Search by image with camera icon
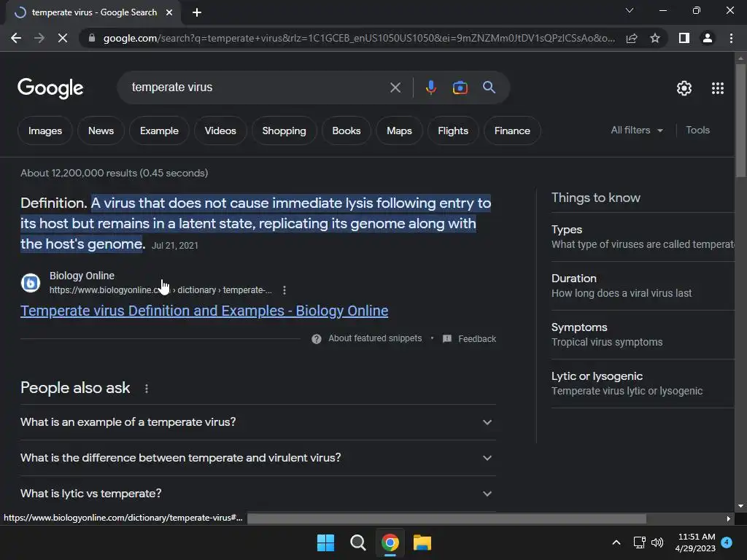The image size is (747, 560). [x=460, y=87]
